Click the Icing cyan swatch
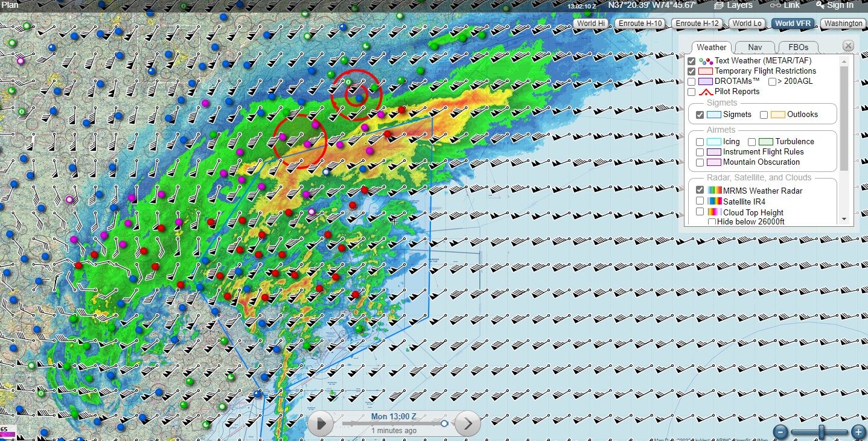 pos(714,142)
